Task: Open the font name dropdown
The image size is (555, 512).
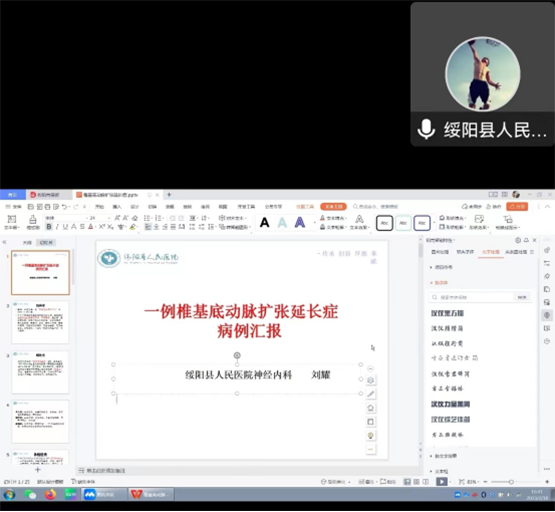Action: pos(66,218)
